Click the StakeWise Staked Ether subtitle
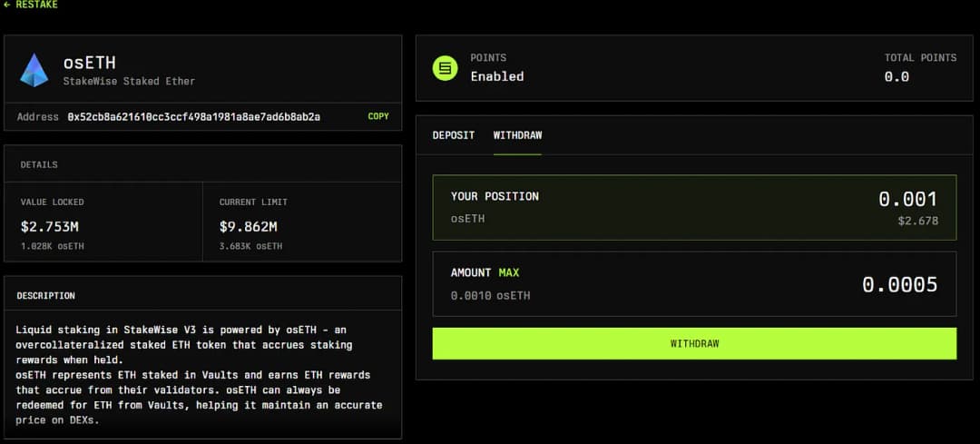 [129, 82]
